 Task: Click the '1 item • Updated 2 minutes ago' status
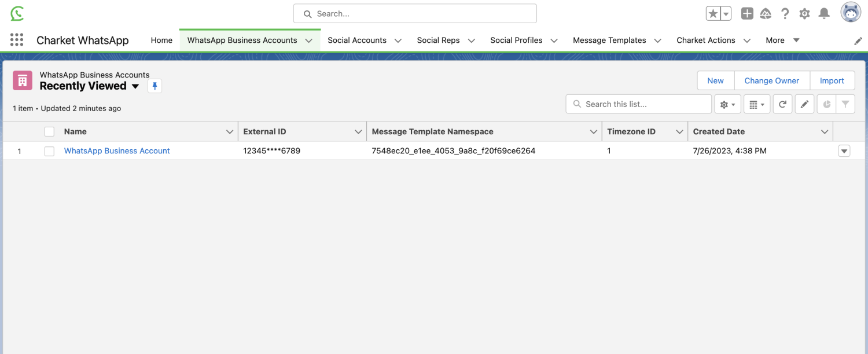coord(67,109)
